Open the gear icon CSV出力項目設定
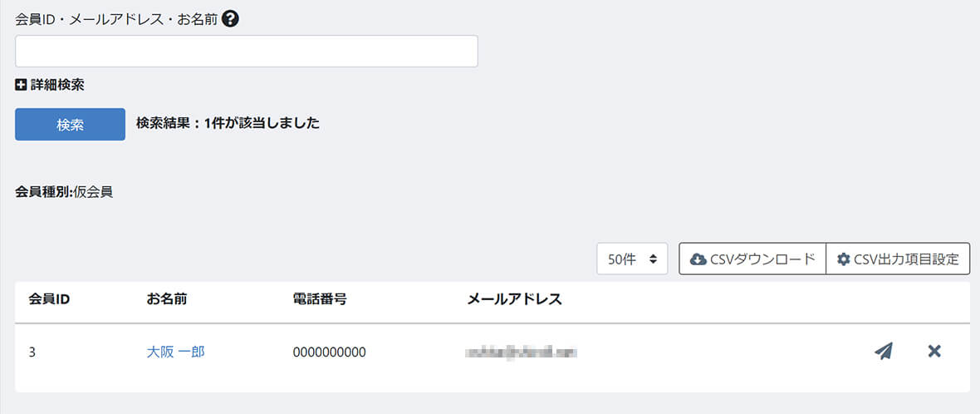 (844, 259)
